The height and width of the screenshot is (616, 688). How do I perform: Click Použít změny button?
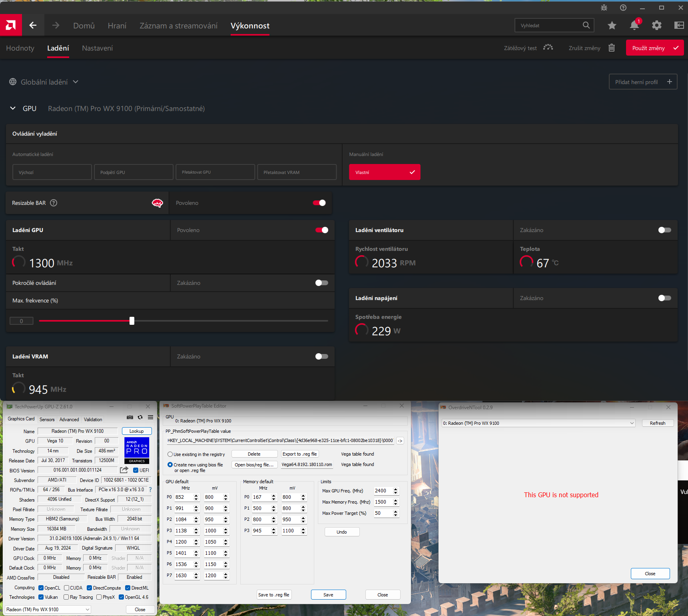pyautogui.click(x=655, y=48)
